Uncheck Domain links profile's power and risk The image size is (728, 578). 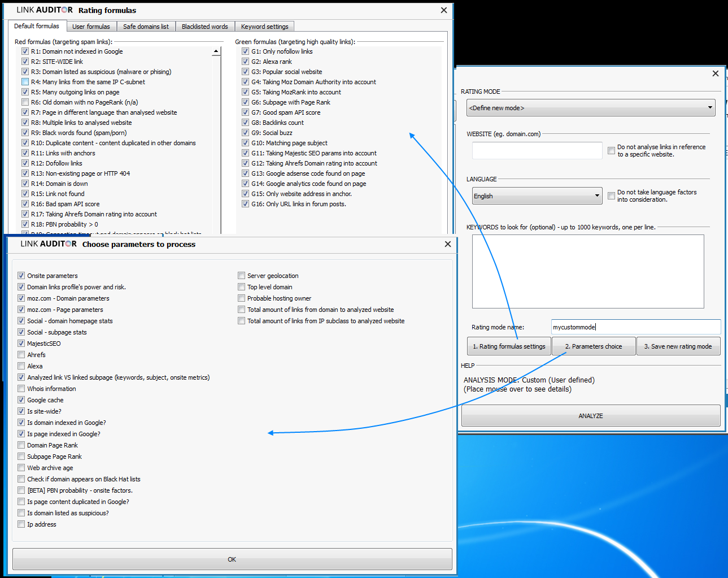coord(21,287)
